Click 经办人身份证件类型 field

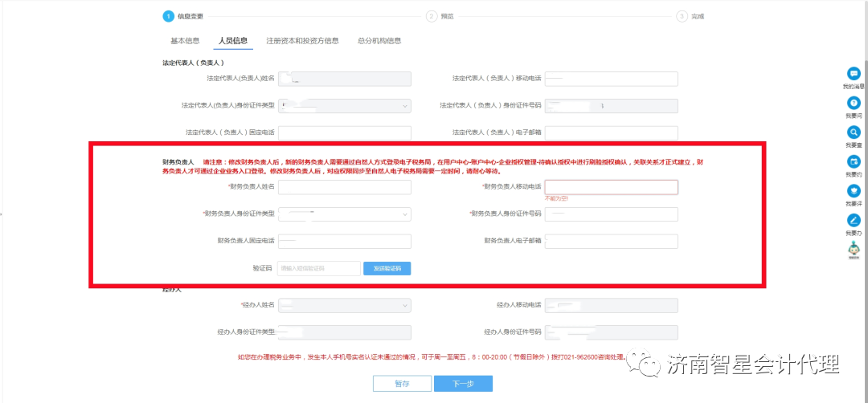click(x=344, y=332)
